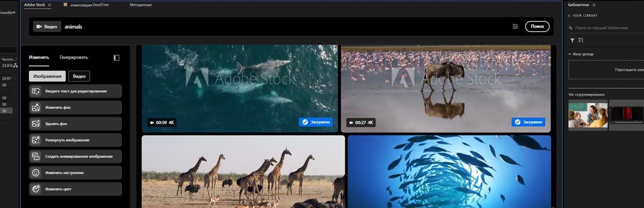The width and height of the screenshot is (644, 208).
Task: Click Введите текст для редактирования button
Action: click(x=76, y=91)
